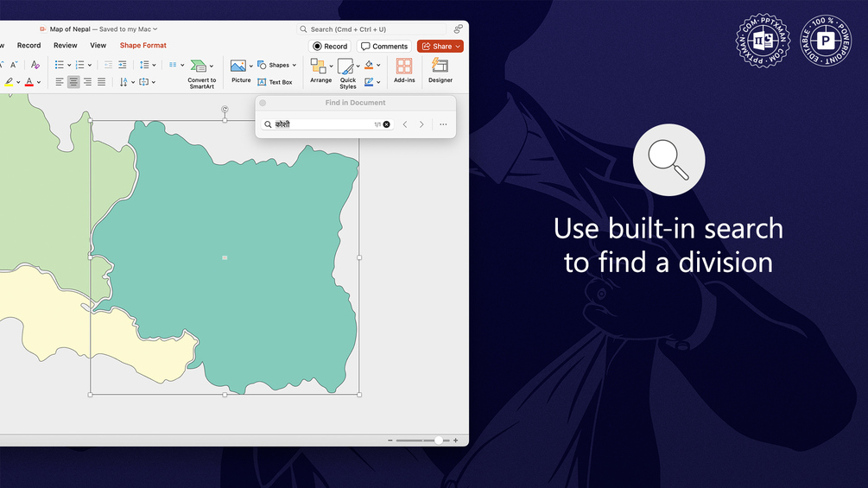Open the line spacing options
The height and width of the screenshot is (488, 868).
pyautogui.click(x=147, y=65)
